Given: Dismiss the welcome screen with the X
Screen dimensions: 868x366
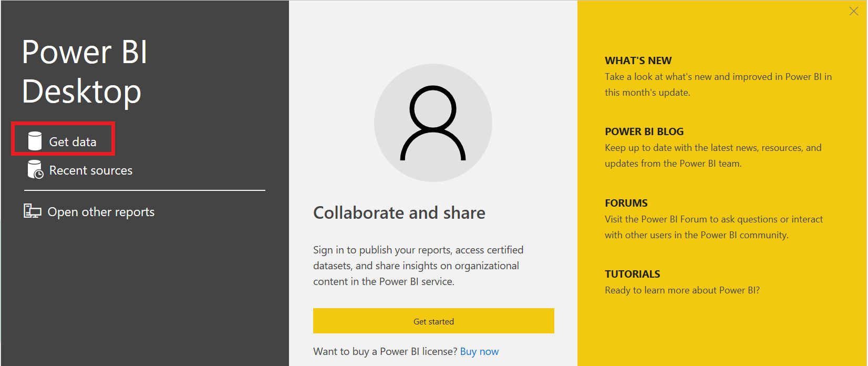Looking at the screenshot, I should pyautogui.click(x=853, y=11).
